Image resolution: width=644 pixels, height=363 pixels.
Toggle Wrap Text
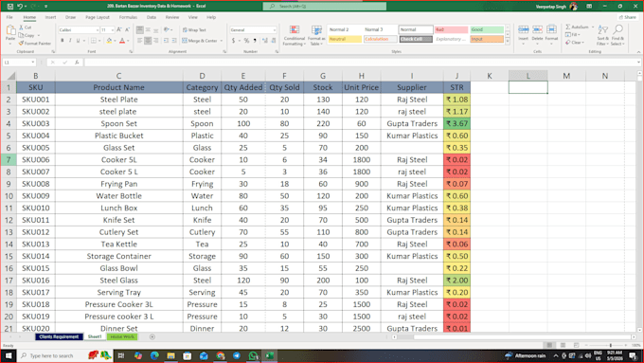(194, 30)
